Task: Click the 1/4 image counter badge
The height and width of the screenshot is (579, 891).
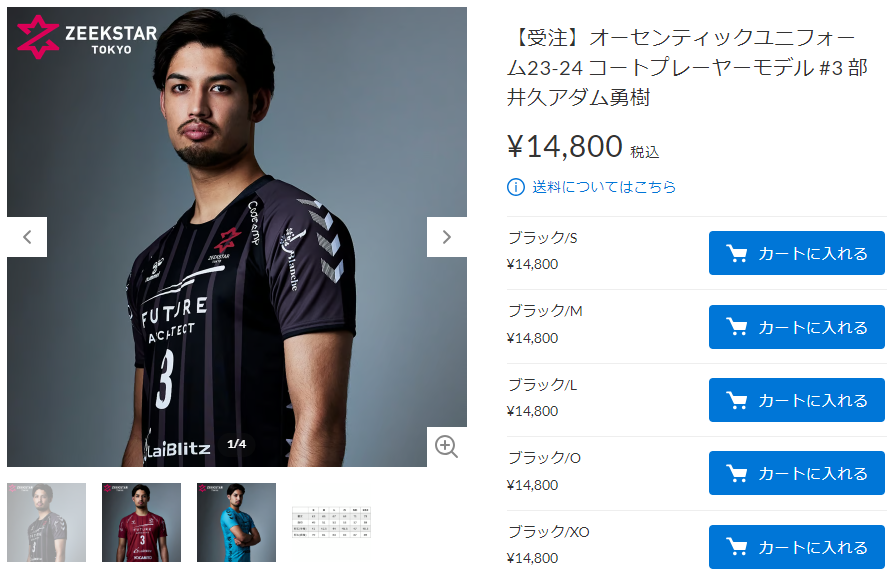Action: point(236,444)
